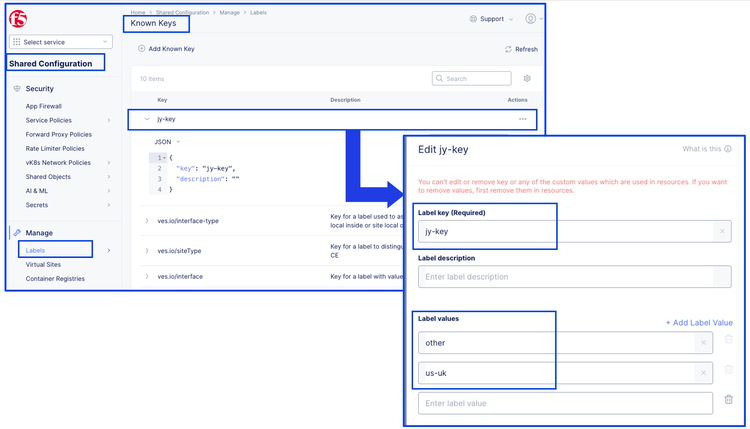
Task: Open the jy-key row actions ellipsis
Action: point(523,119)
